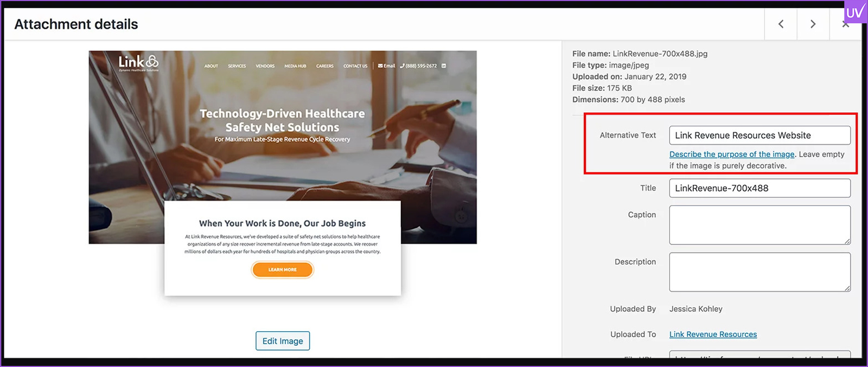Viewport: 868px width, 367px height.
Task: Select Media Hub in the preview navigation
Action: click(x=295, y=66)
